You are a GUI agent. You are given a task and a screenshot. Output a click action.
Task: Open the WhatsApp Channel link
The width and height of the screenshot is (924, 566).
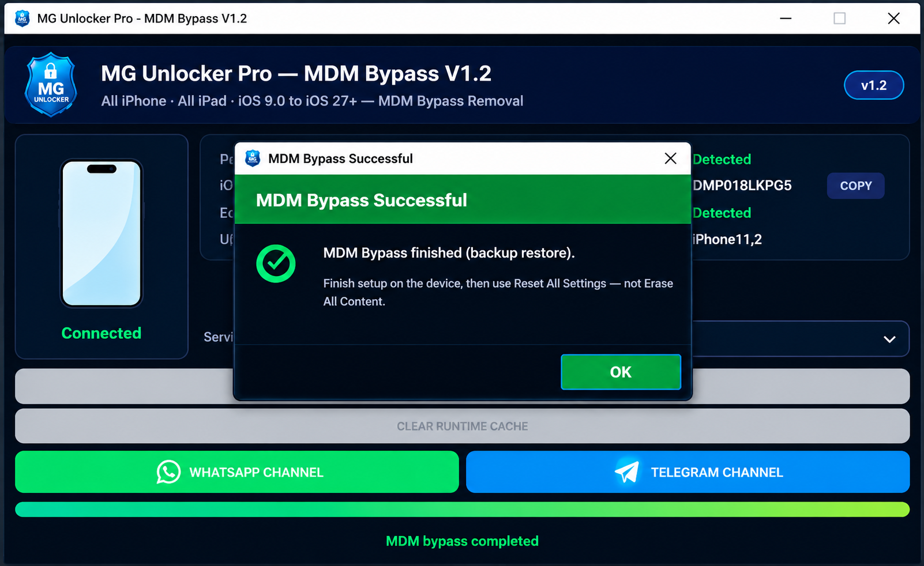236,472
